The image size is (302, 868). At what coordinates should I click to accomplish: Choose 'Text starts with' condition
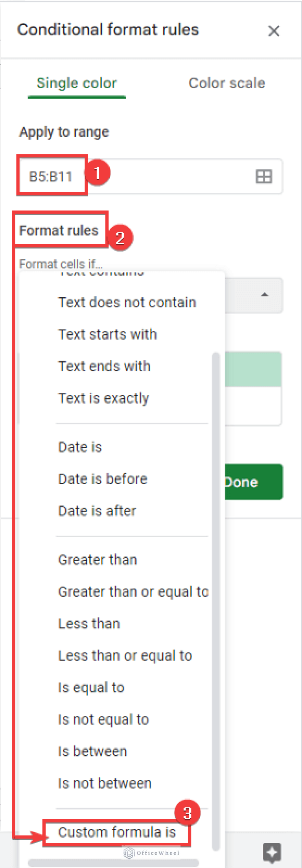(x=107, y=334)
